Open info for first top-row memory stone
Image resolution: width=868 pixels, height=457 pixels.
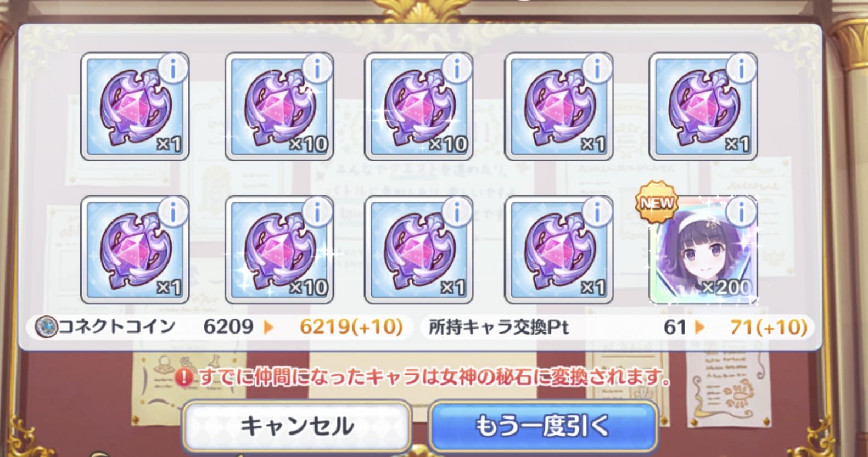pos(172,70)
